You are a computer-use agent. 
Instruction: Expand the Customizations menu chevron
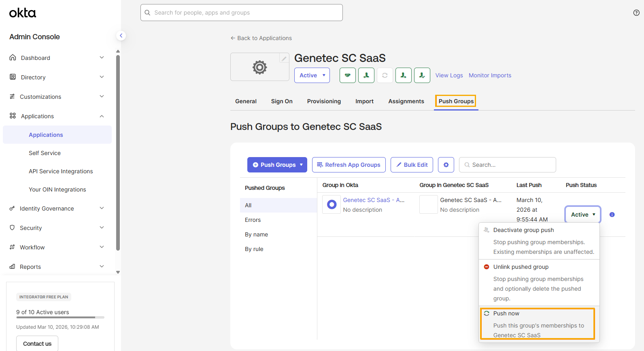[102, 96]
